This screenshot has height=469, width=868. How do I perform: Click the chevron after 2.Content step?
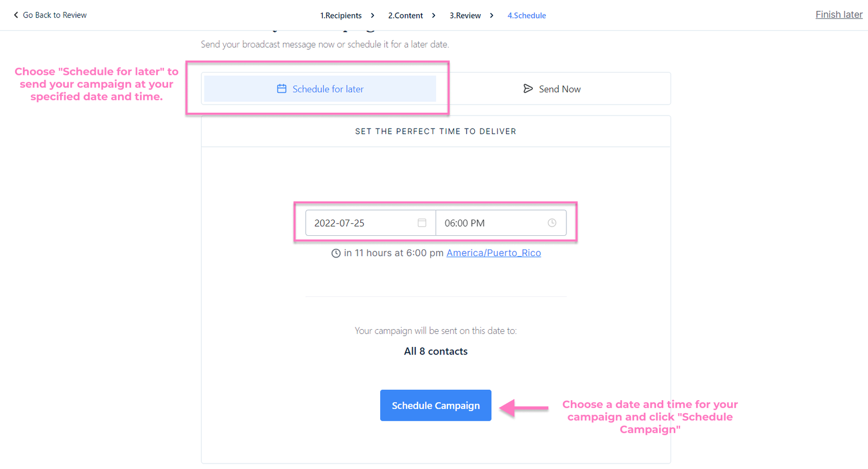[x=433, y=16]
